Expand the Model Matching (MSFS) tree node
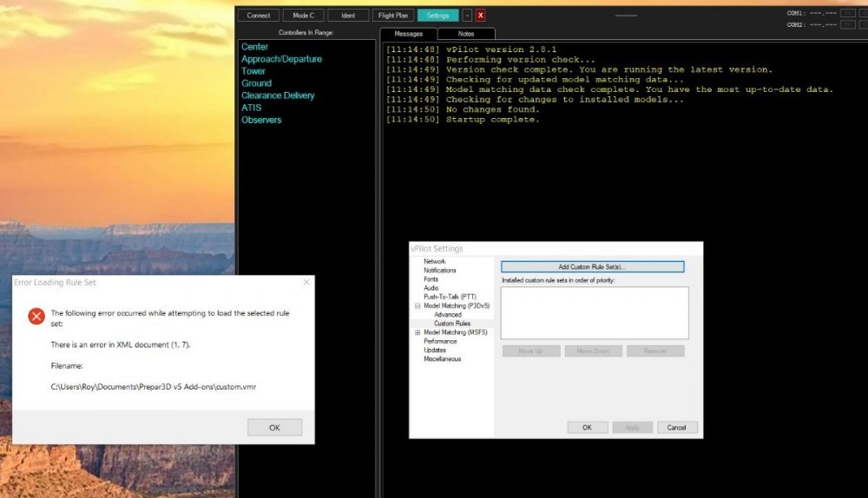The height and width of the screenshot is (498, 868). pyautogui.click(x=418, y=332)
